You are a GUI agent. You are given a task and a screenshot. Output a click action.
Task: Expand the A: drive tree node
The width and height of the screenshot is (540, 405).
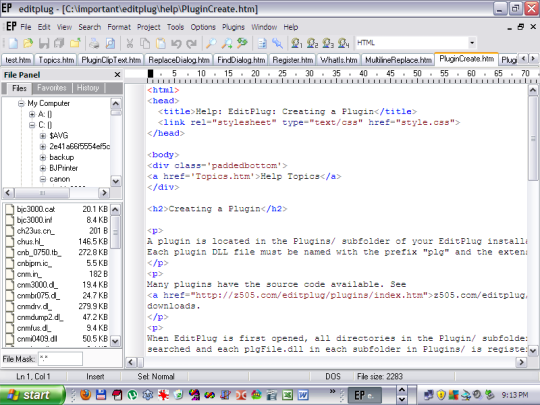[32, 114]
